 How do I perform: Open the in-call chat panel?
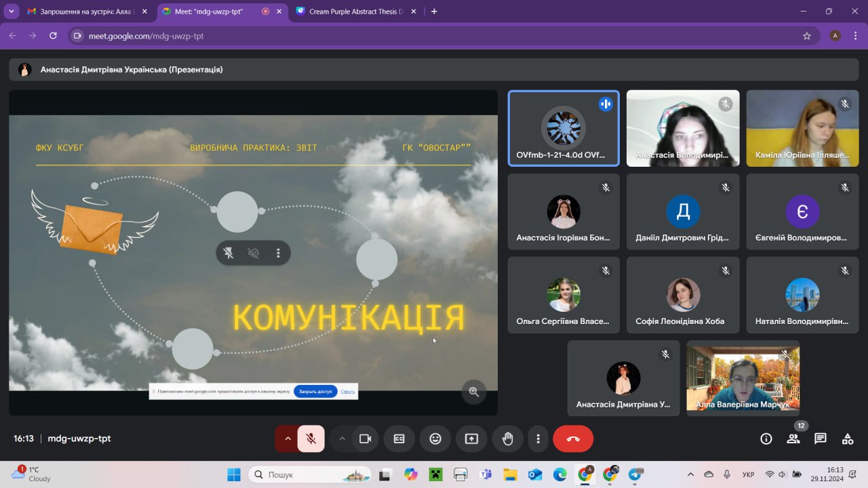(821, 439)
